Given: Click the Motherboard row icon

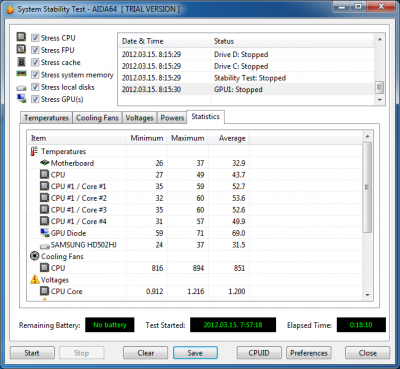Looking at the screenshot, I should [x=45, y=163].
